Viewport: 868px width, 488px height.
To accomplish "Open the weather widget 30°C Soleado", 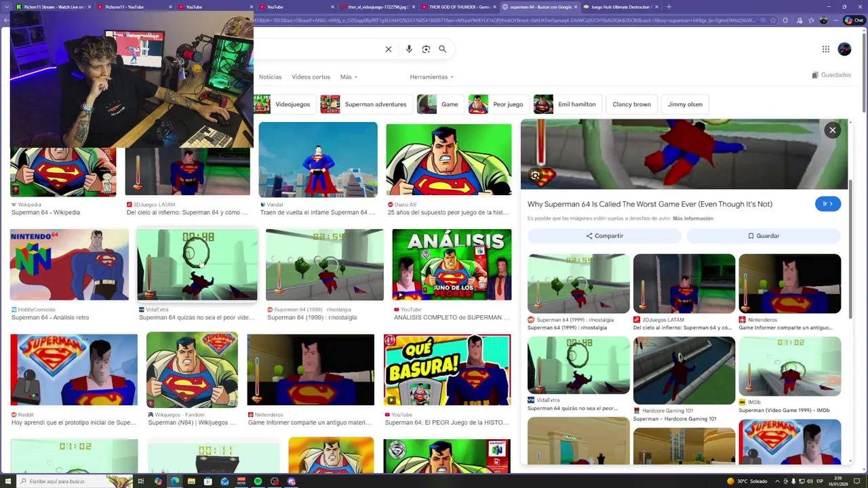I will pos(747,481).
